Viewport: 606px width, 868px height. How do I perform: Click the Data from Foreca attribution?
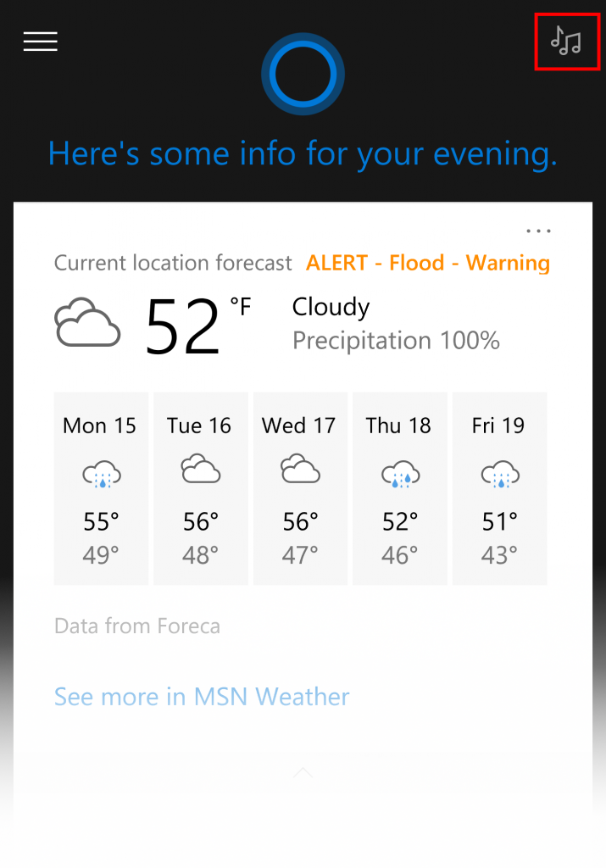137,626
